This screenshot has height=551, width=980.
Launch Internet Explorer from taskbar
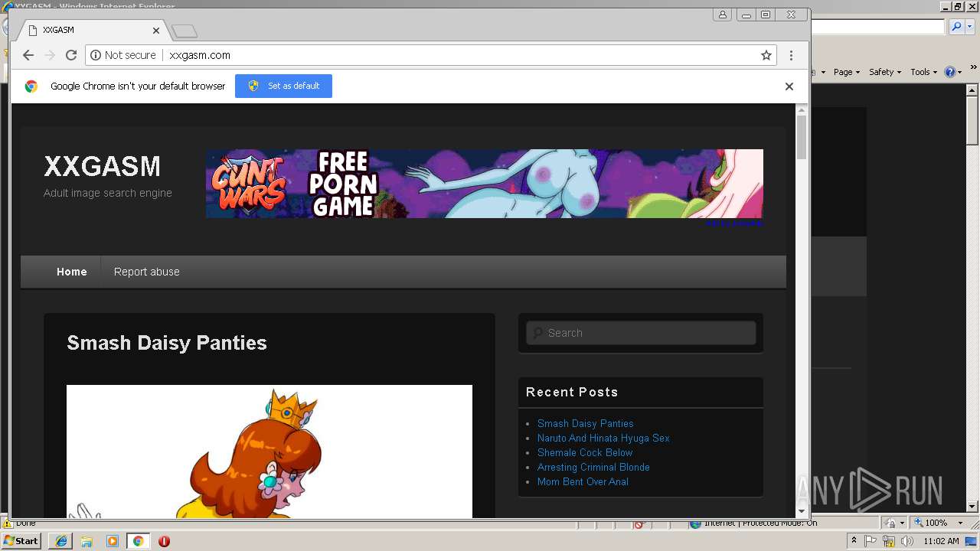click(60, 541)
